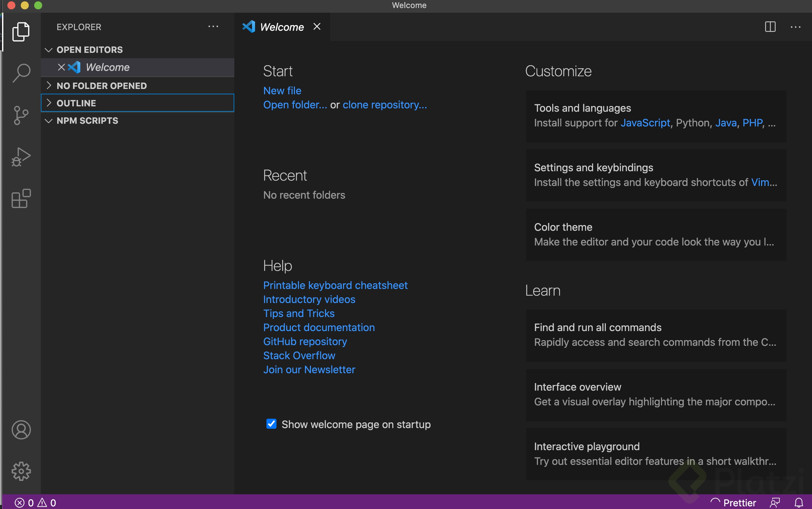The image size is (812, 509).
Task: Open Introductory videos link
Action: (309, 299)
